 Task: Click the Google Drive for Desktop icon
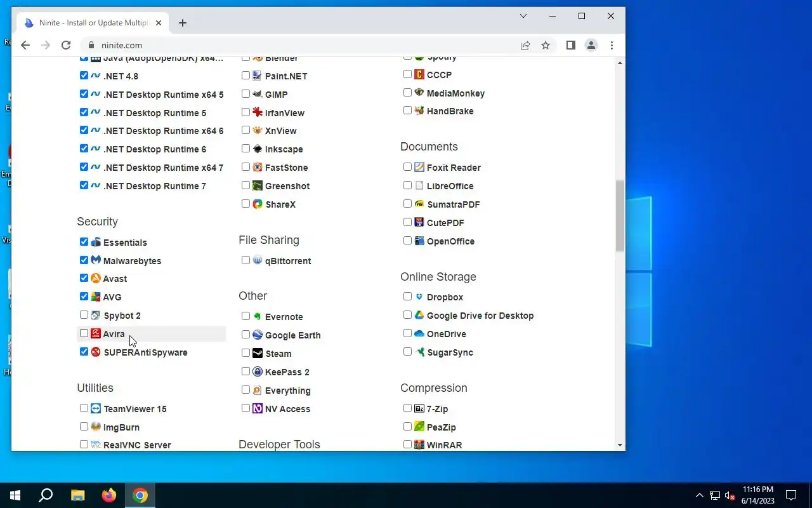[x=419, y=315]
